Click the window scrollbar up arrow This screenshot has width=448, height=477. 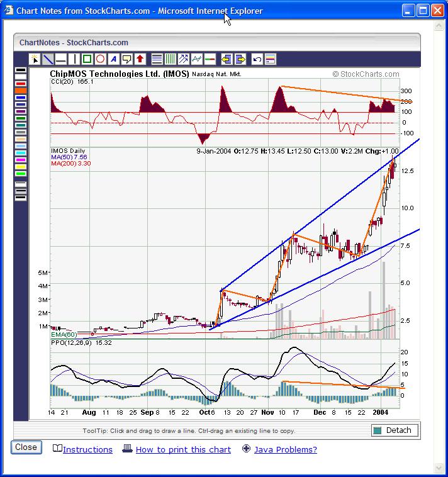pos(439,26)
